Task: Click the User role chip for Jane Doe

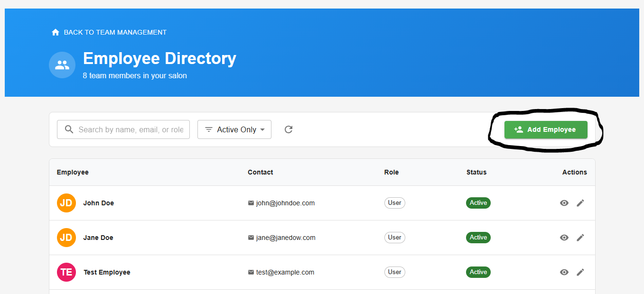Action: coord(395,238)
